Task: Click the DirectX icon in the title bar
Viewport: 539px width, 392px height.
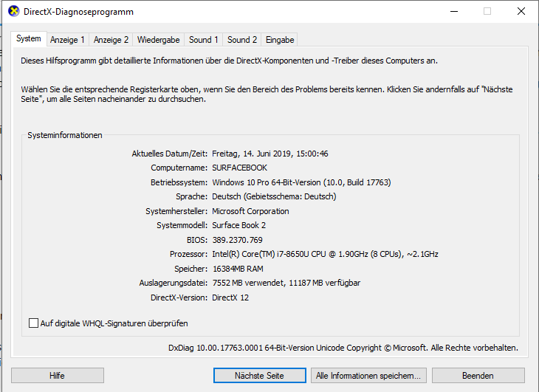Action: tap(14, 11)
